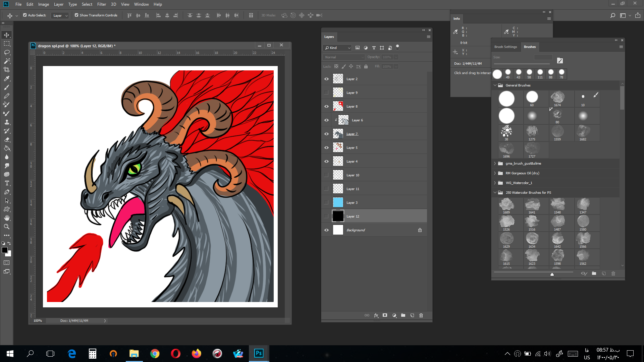Click the brush Size slider track
The height and width of the screenshot is (362, 644).
pos(522,64)
